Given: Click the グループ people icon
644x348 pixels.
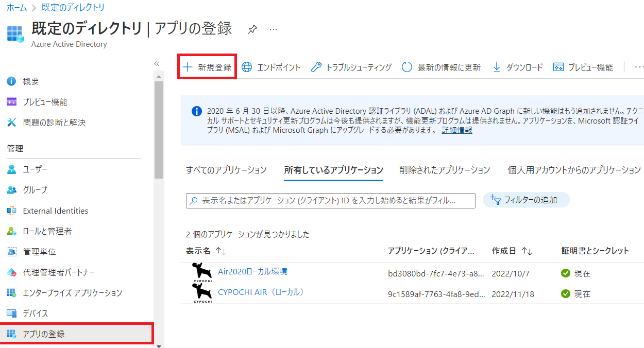Looking at the screenshot, I should [x=11, y=190].
